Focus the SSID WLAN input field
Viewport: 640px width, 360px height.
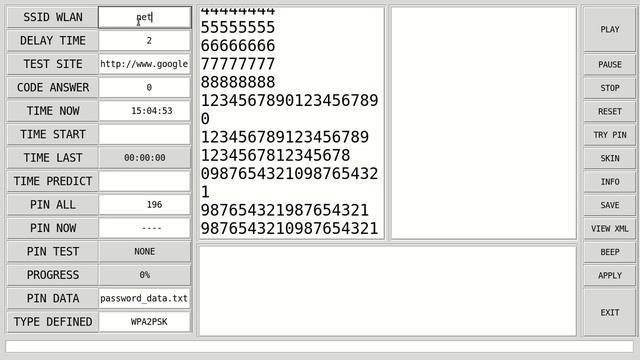point(144,17)
